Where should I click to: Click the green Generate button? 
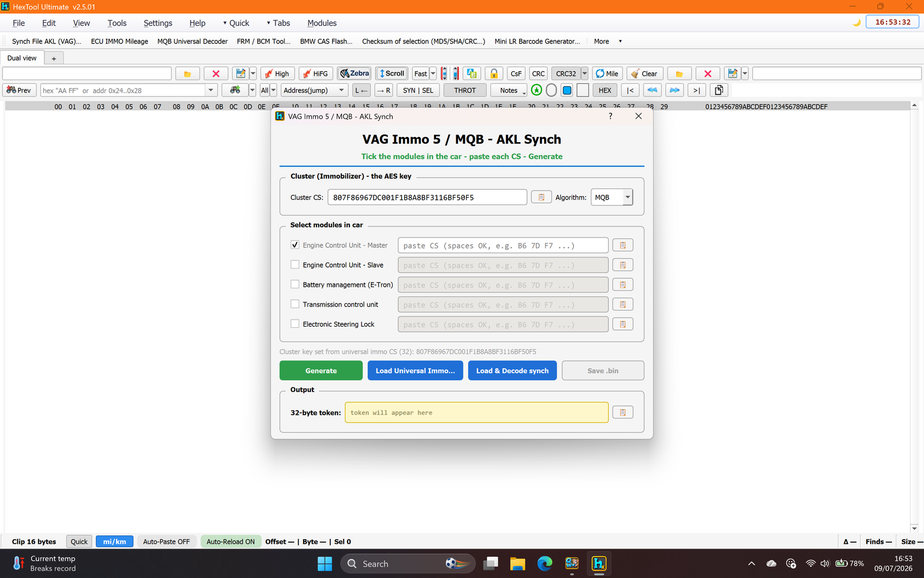coord(321,370)
